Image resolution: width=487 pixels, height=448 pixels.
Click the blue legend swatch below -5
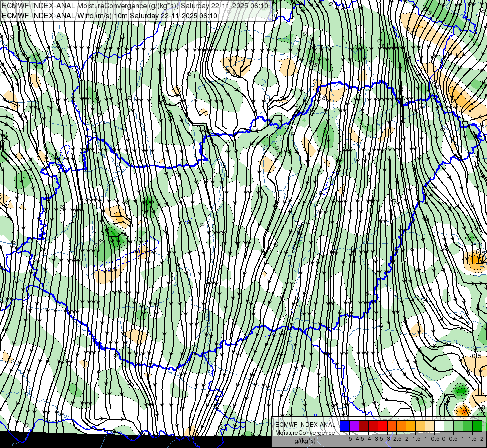click(x=345, y=426)
